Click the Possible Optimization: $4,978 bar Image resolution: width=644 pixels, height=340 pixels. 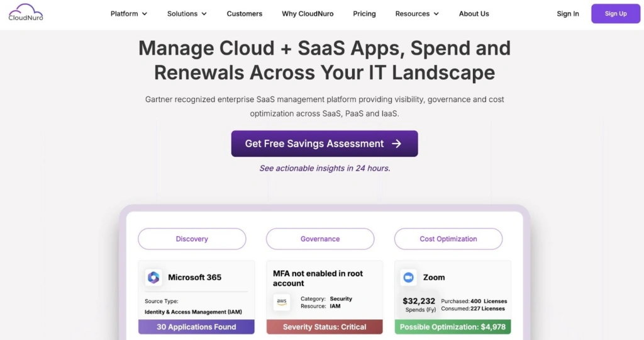coord(453,327)
